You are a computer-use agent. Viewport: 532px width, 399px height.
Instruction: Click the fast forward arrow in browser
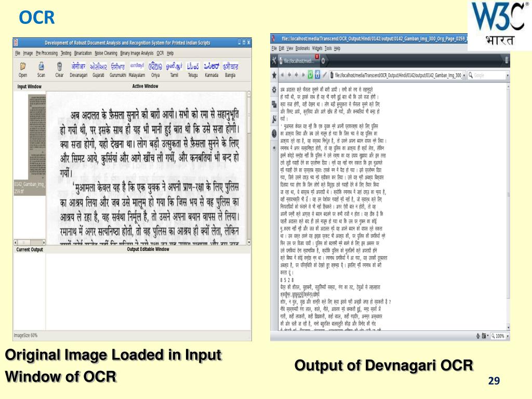pos(303,75)
